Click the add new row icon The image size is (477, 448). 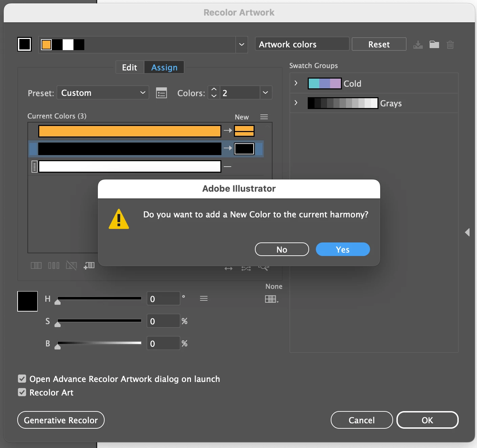[89, 265]
